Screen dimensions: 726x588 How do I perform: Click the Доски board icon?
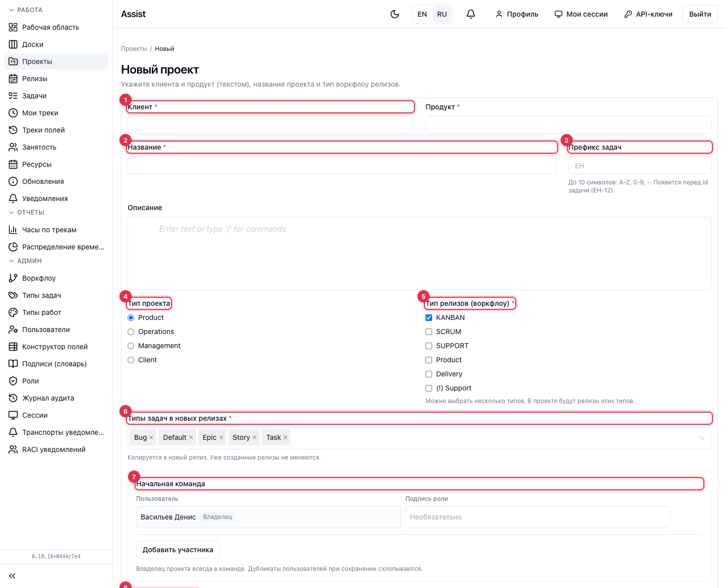tap(13, 44)
